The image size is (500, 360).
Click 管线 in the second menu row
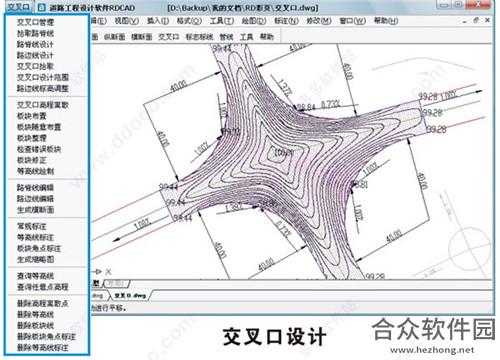(227, 37)
